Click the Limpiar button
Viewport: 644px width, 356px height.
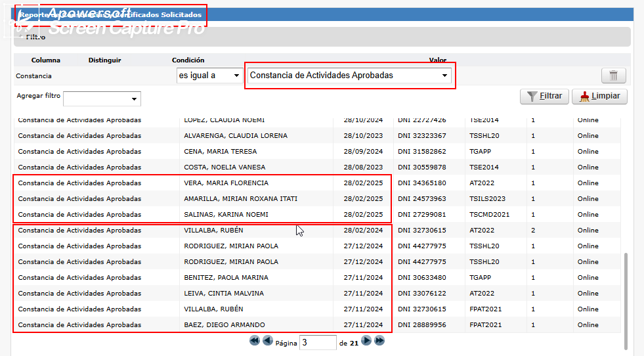click(599, 97)
